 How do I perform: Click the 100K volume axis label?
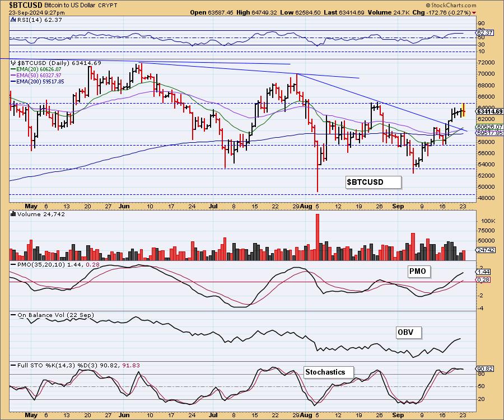(x=488, y=221)
